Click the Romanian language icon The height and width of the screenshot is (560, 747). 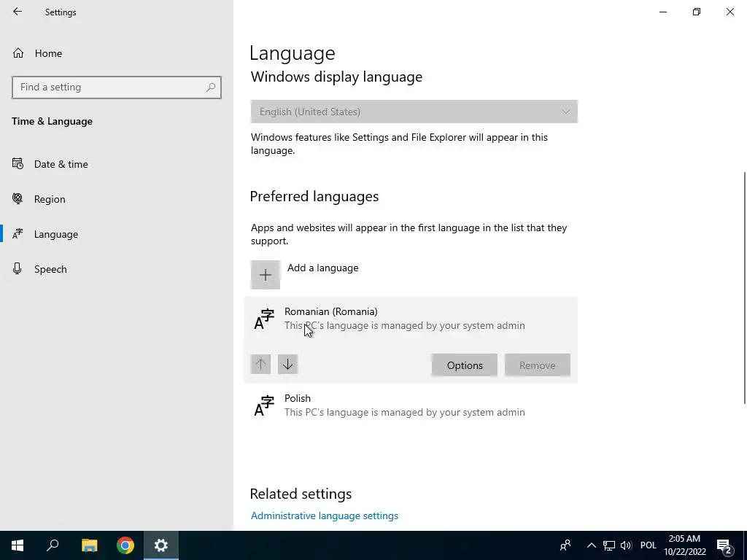264,319
